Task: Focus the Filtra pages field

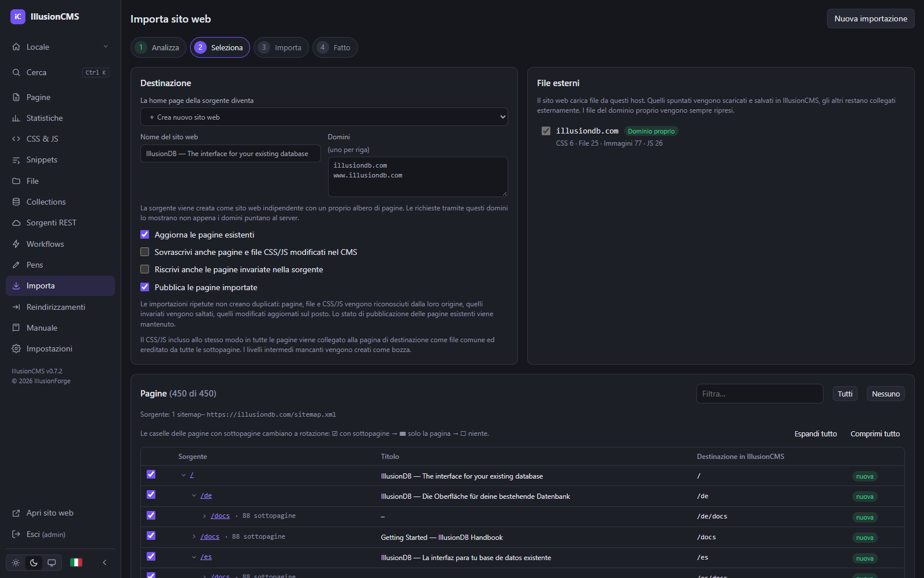Action: pyautogui.click(x=759, y=394)
